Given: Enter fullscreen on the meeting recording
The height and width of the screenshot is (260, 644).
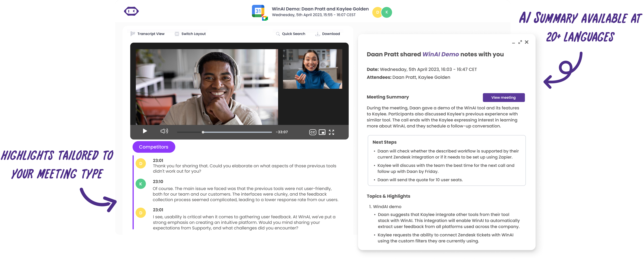Looking at the screenshot, I should pos(332,132).
